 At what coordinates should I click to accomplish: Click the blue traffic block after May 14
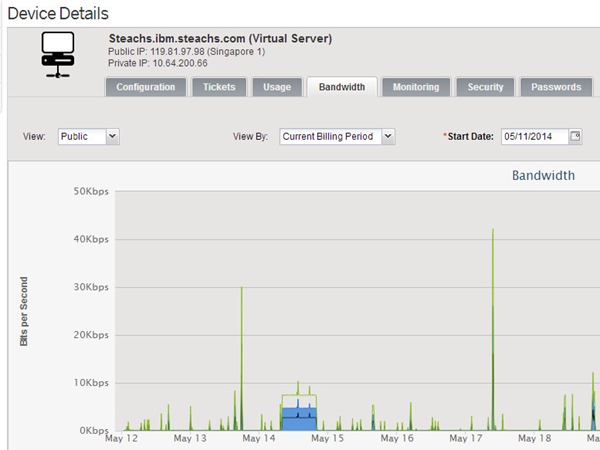tap(299, 419)
